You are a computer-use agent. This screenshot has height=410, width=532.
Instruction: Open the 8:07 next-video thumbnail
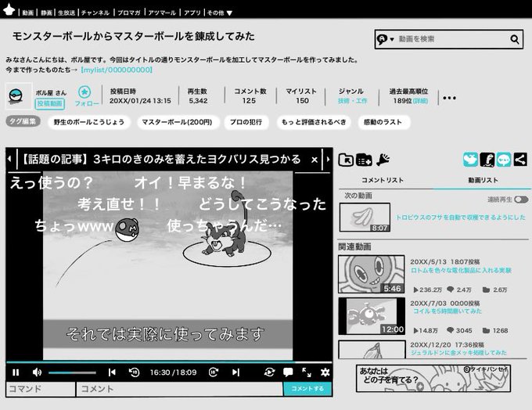(365, 218)
